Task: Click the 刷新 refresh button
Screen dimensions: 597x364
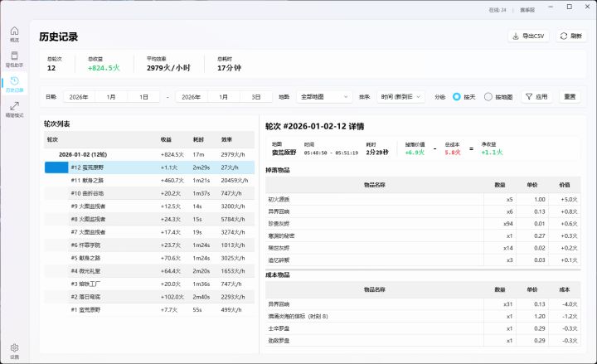Action: pos(570,36)
